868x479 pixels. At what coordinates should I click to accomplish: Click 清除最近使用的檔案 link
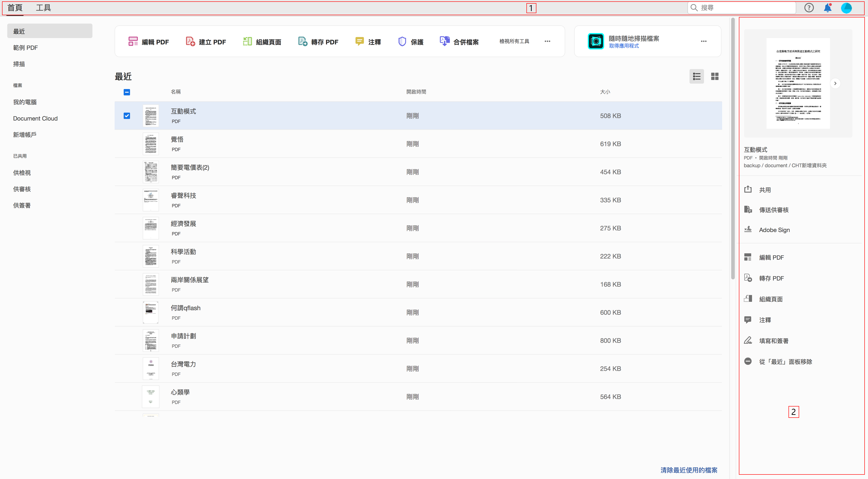click(689, 470)
